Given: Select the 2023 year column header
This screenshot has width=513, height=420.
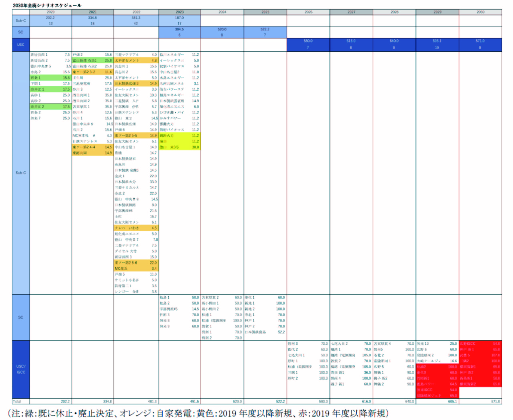Looking at the screenshot, I should (180, 12).
